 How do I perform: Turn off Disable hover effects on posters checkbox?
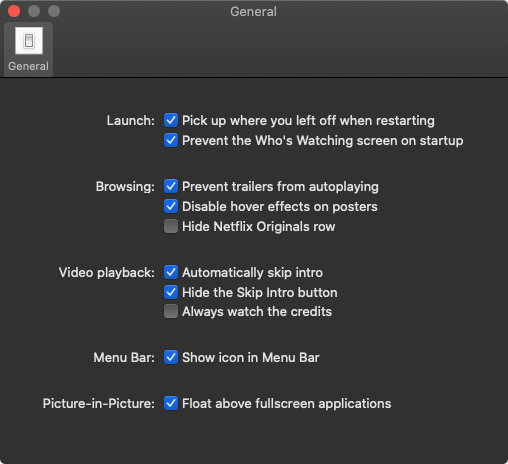pyautogui.click(x=171, y=206)
